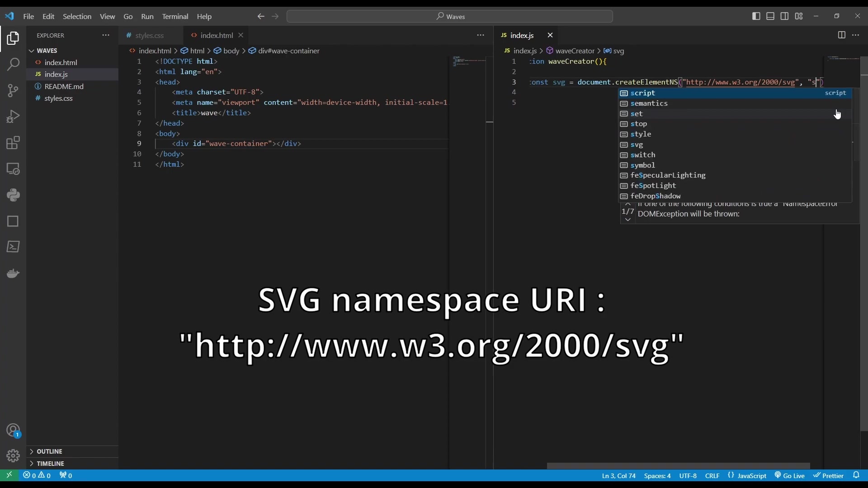Change end of line CRLF
The width and height of the screenshot is (868, 488).
point(712,475)
